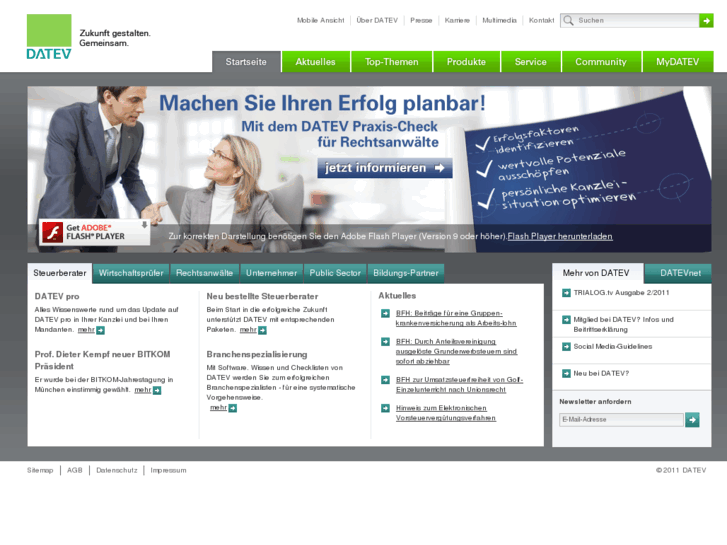
Task: Select the Steuerberater tab
Action: coord(60,273)
